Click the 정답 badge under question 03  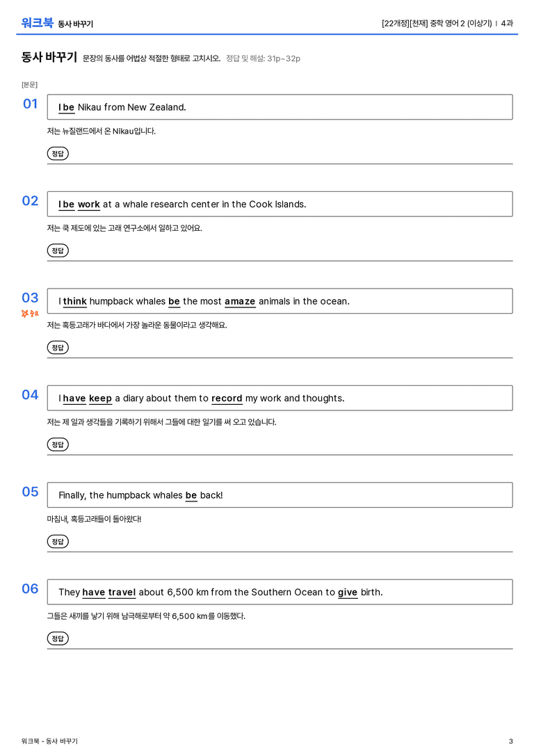[58, 347]
